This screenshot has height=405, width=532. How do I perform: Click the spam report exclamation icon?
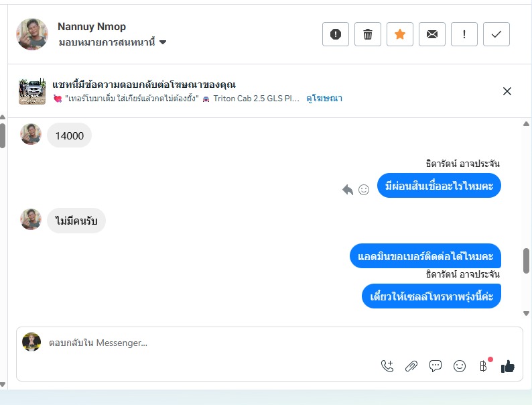336,34
